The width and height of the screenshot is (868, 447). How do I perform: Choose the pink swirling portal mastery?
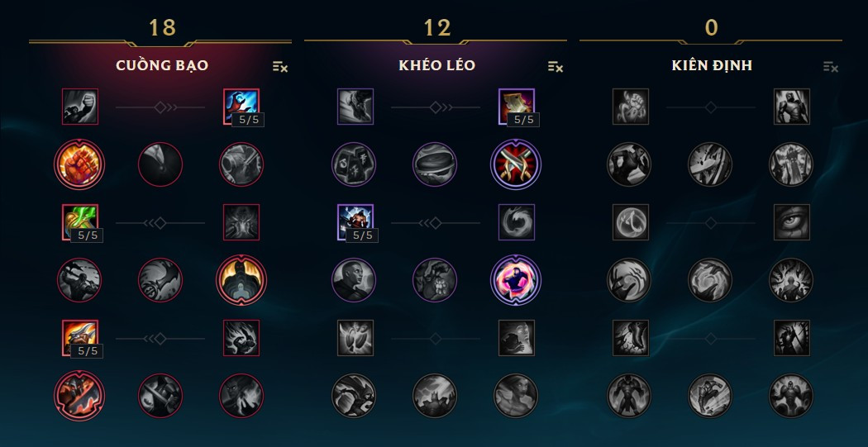point(515,280)
